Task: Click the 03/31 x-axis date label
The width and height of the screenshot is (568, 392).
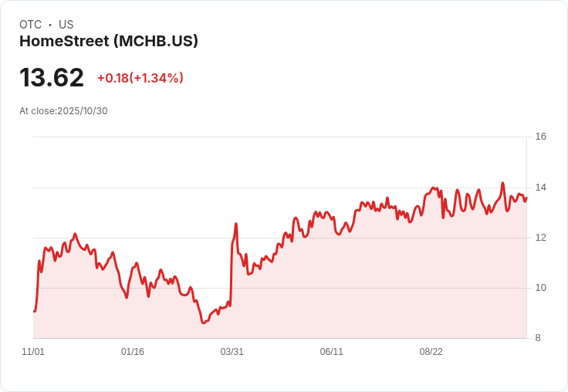Action: pyautogui.click(x=232, y=352)
